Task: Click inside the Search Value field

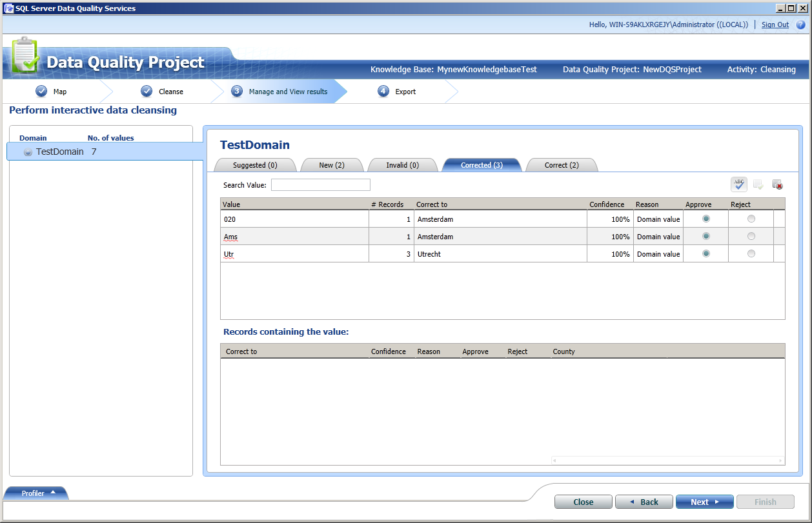Action: [x=320, y=184]
